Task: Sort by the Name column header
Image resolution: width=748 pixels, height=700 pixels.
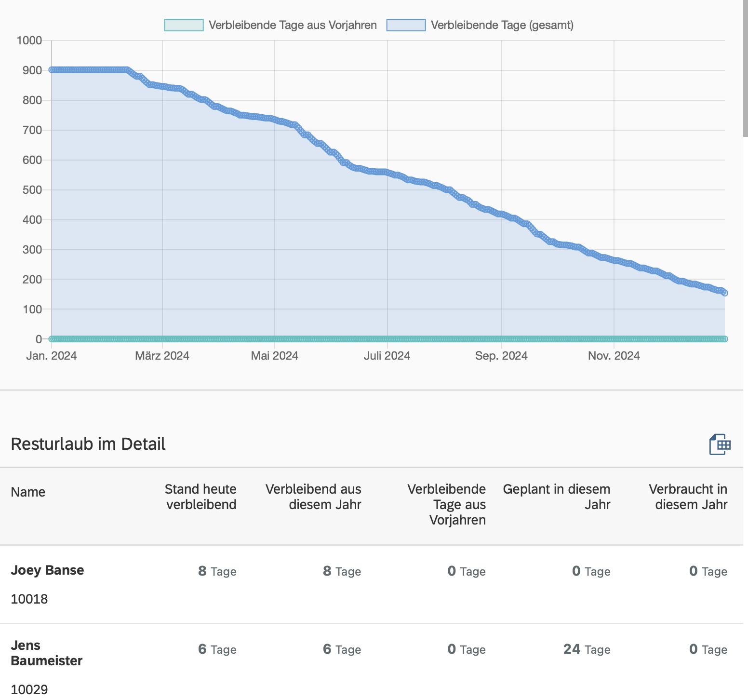Action: tap(28, 492)
